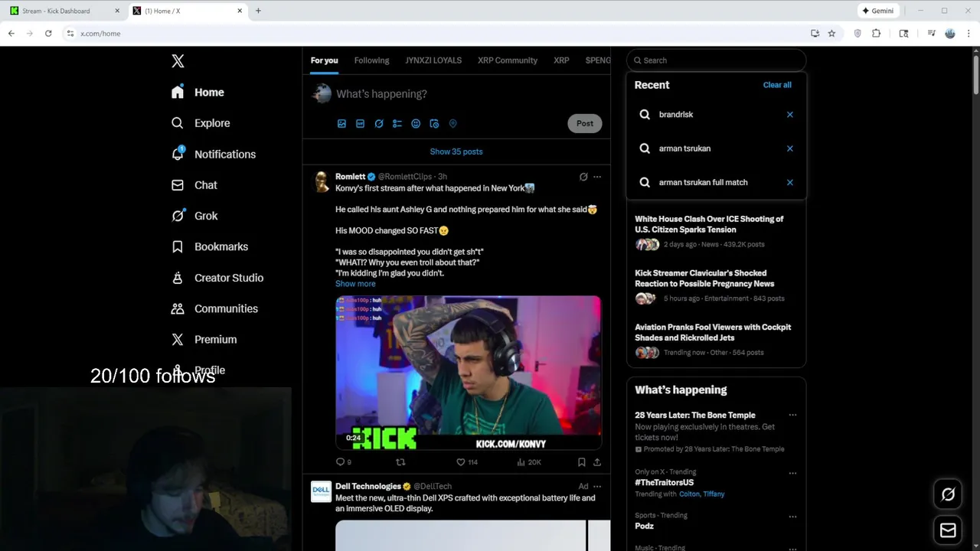Open more options for 28 Years Later
This screenshot has width=980, height=551.
click(792, 416)
